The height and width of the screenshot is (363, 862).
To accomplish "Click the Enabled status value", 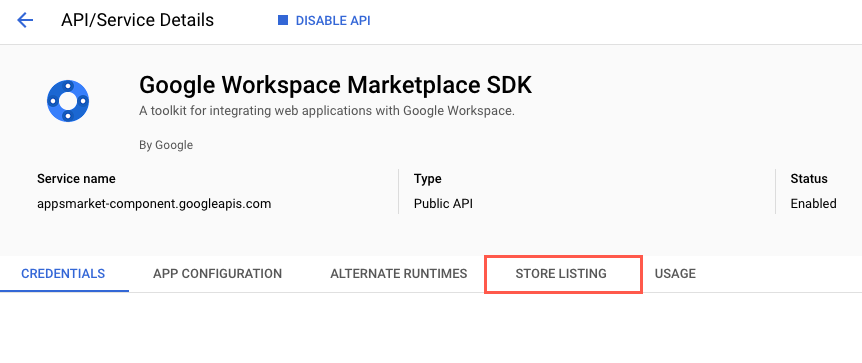I will (x=814, y=204).
